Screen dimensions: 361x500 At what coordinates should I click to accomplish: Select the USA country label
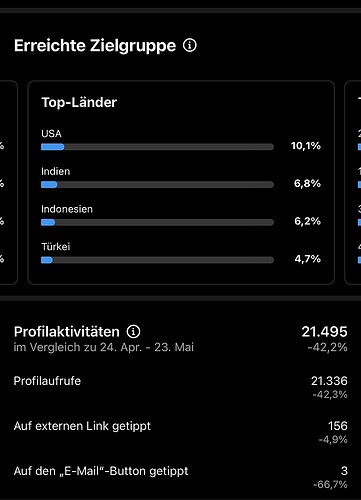coord(51,134)
